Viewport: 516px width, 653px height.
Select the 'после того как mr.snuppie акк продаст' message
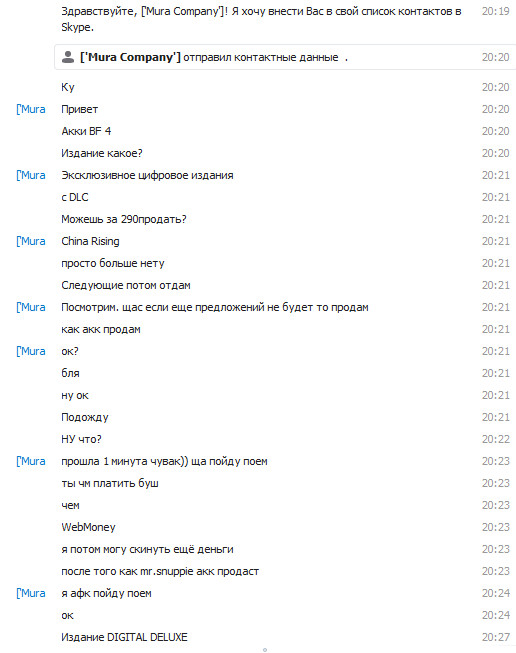(160, 571)
